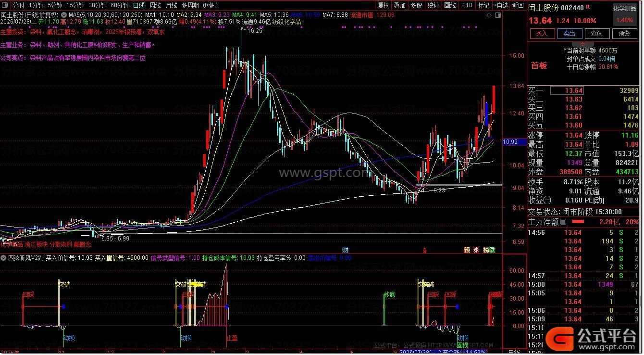Click the 预警 alert button
The image size is (644, 355).
tap(624, 34)
